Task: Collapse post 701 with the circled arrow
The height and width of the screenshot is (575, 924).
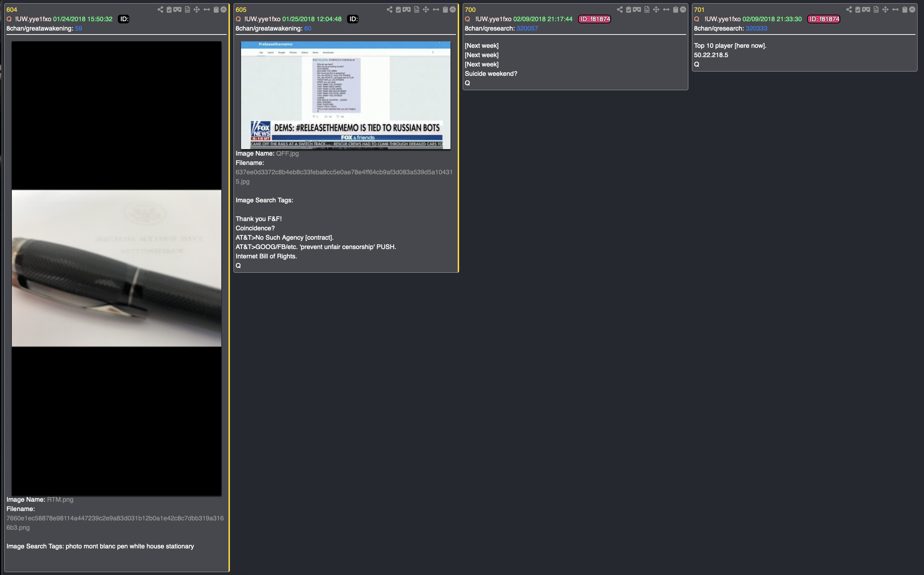Action: (912, 9)
